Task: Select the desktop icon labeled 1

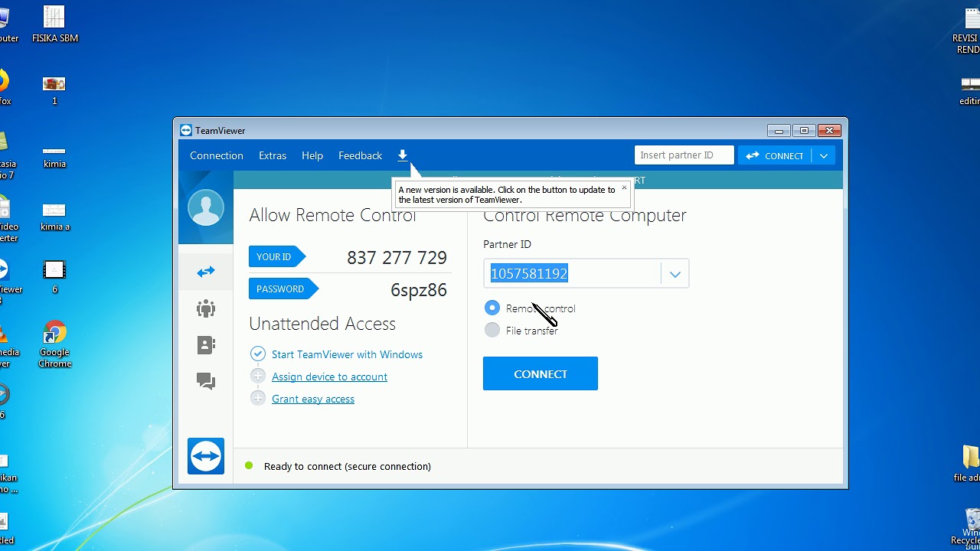Action: pos(54,89)
